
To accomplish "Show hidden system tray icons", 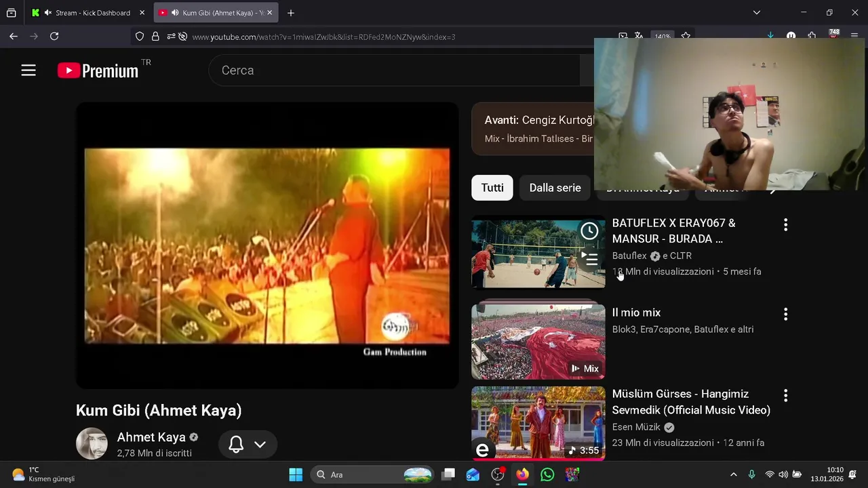I will 733,474.
